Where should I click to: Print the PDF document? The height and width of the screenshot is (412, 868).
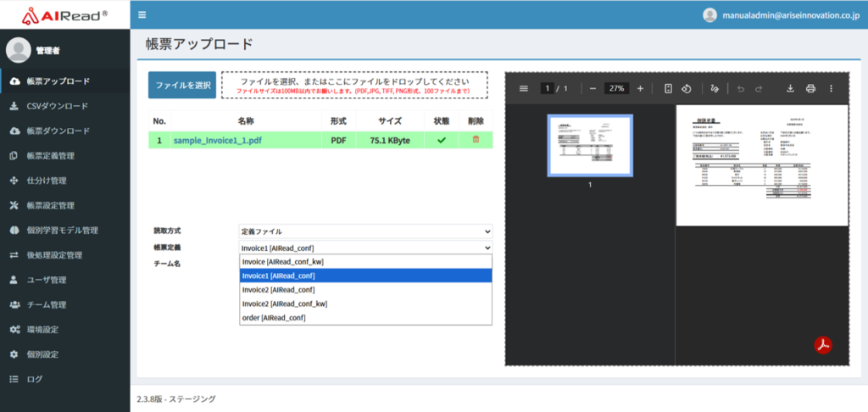tap(810, 88)
